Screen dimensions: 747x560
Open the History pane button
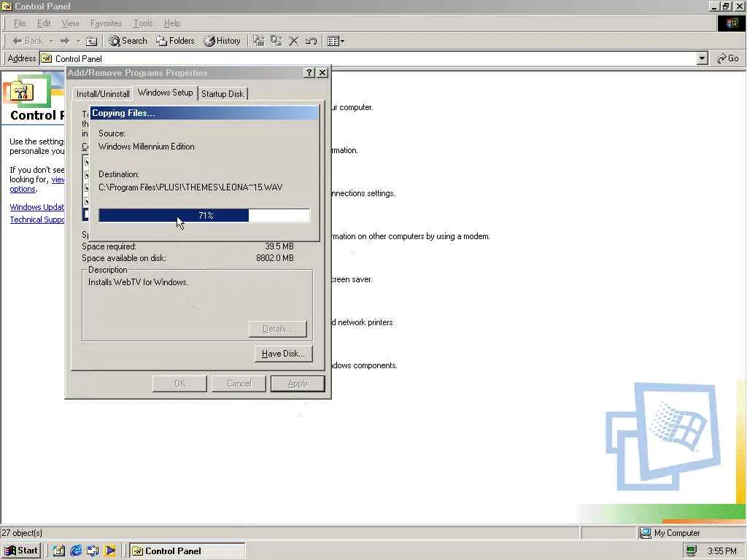tap(222, 41)
